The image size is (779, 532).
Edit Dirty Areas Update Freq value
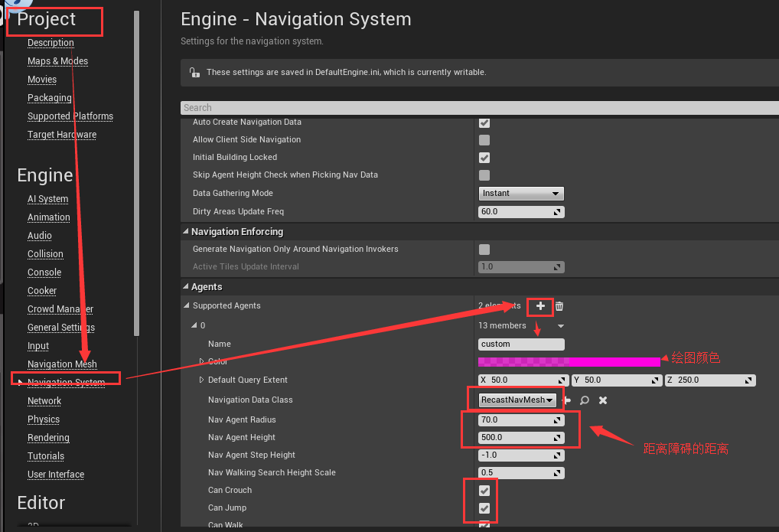point(521,212)
